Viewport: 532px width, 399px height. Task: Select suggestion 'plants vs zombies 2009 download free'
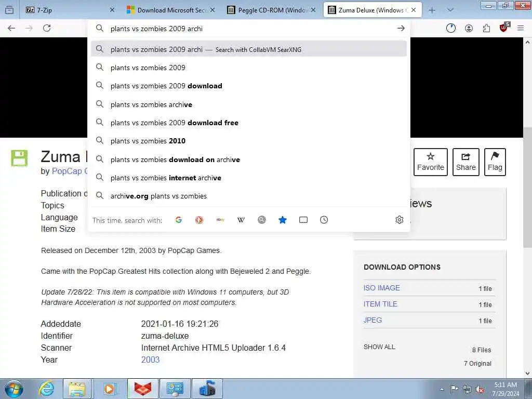tap(249, 123)
